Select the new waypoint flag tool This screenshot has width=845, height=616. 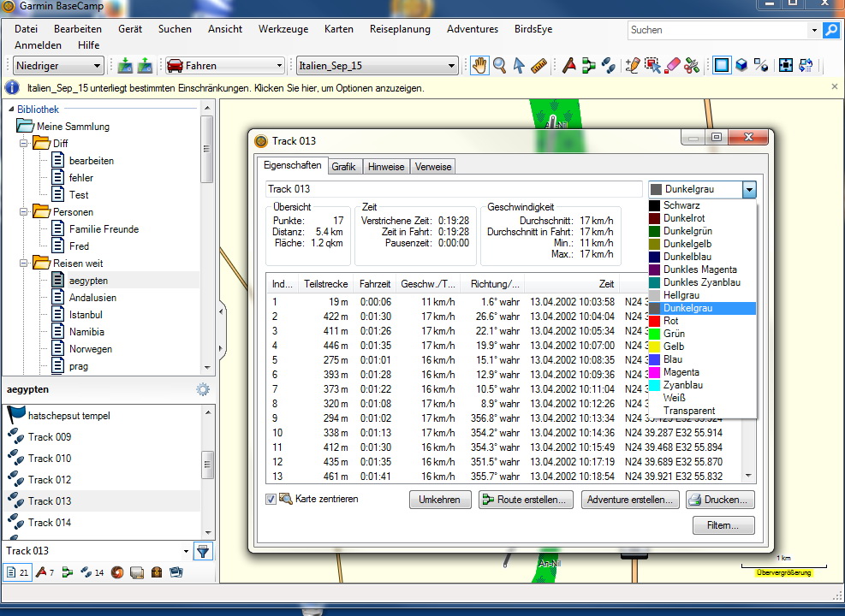569,66
